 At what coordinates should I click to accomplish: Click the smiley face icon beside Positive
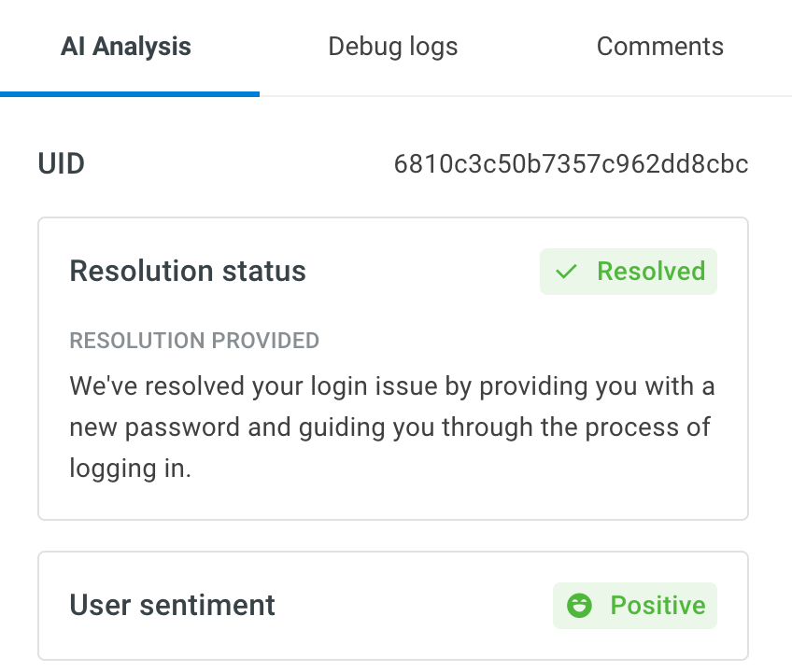[579, 606]
